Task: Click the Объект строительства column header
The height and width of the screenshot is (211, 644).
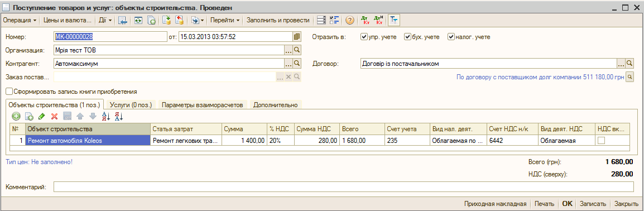Action: pyautogui.click(x=88, y=129)
